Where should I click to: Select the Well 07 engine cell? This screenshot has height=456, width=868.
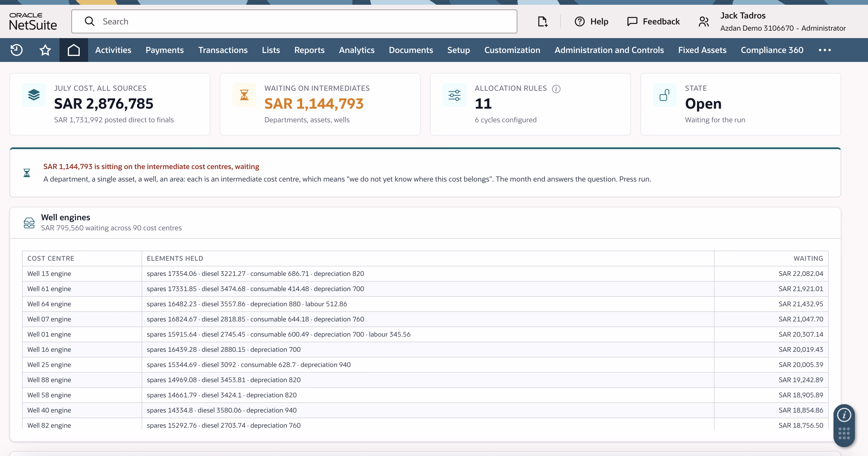tap(82, 319)
